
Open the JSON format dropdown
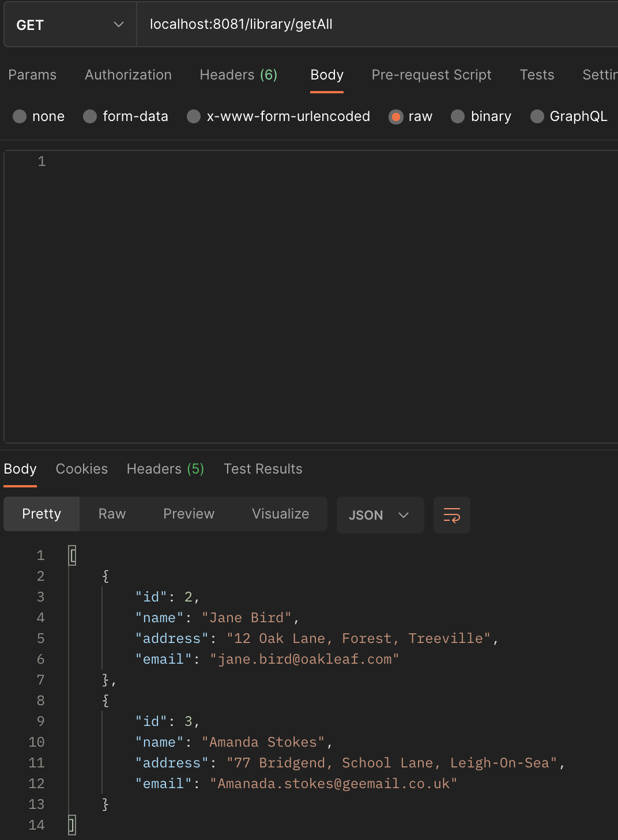point(380,515)
